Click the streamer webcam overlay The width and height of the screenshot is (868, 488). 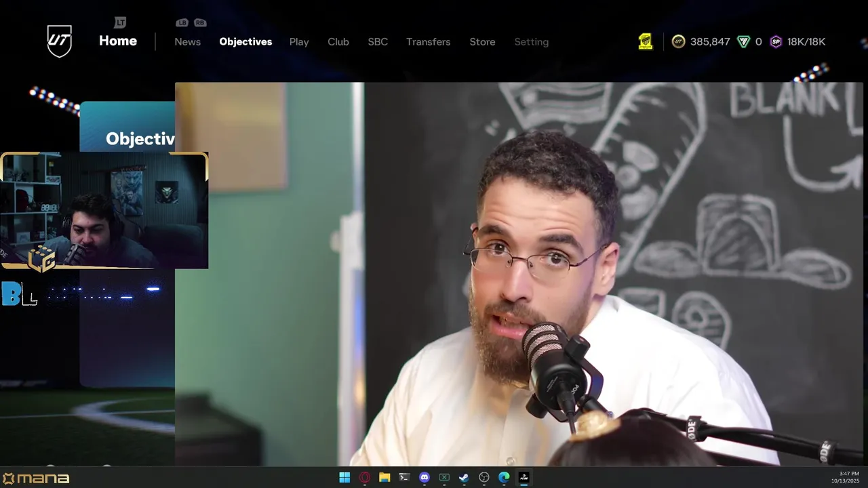[x=104, y=210]
